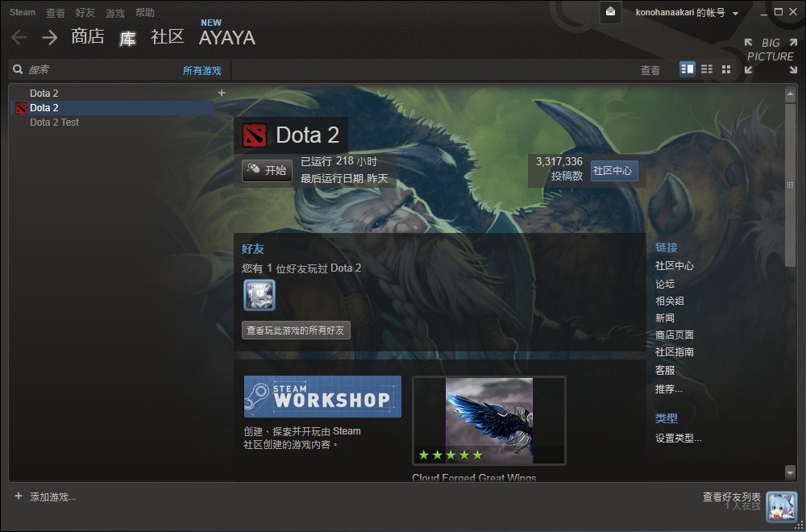
Task: Click 您有 1 位好友玩过 Dota 2 text
Action: (301, 268)
